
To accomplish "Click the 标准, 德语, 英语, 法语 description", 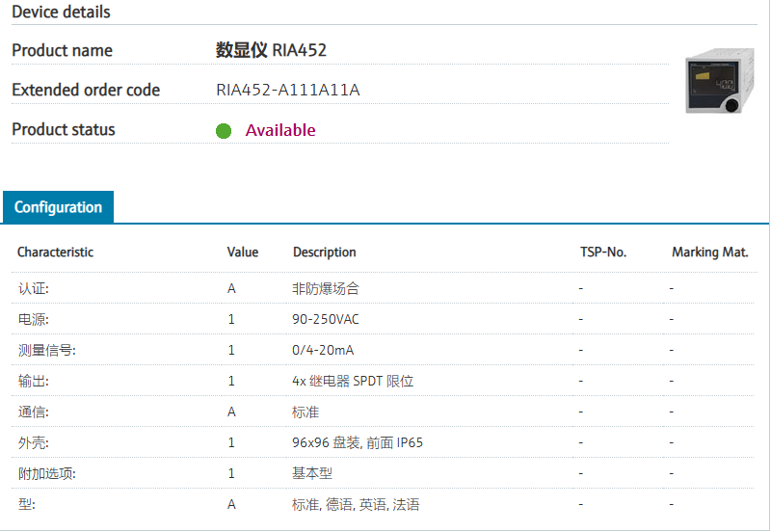I will (x=356, y=504).
